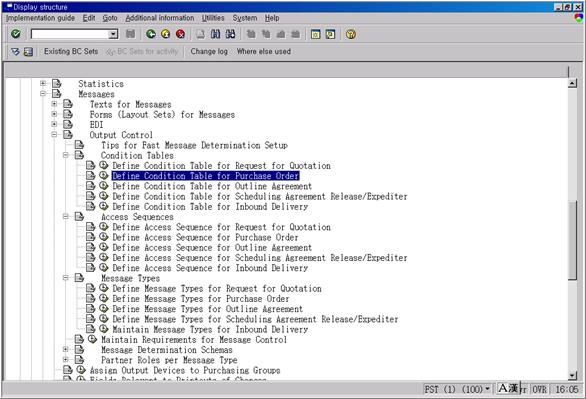Image resolution: width=586 pixels, height=399 pixels.
Task: Open documentation icon for Access Sequence Inbound Delivery
Action: pos(91,267)
